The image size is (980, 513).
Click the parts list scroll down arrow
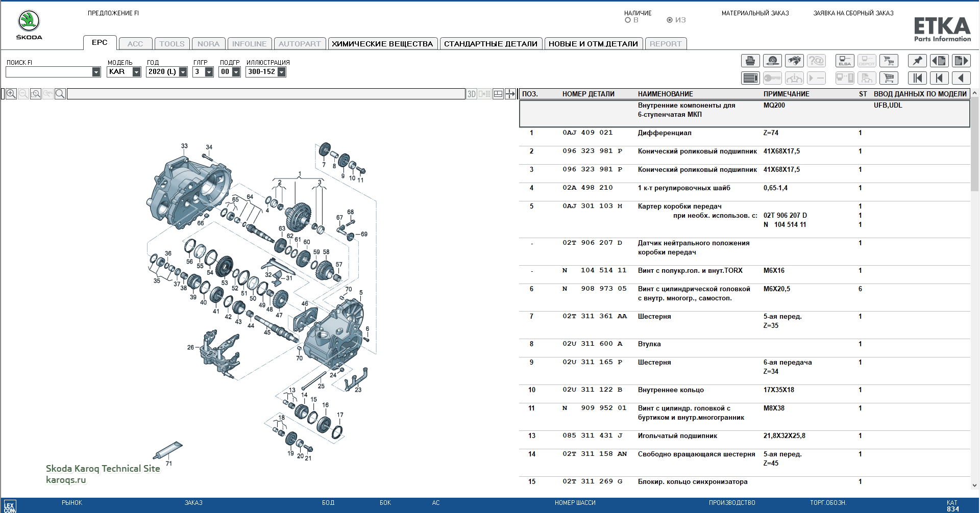[x=974, y=485]
